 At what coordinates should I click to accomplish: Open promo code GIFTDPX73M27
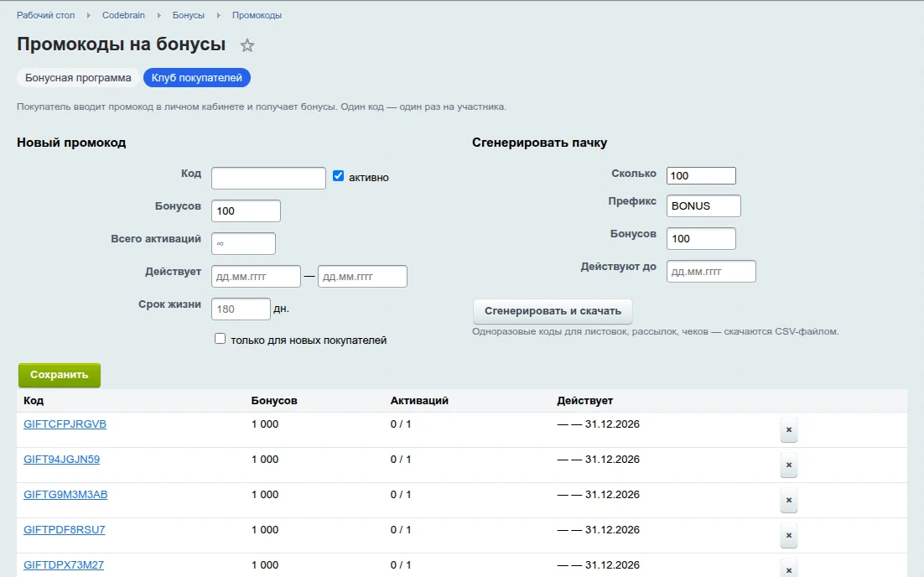point(64,565)
